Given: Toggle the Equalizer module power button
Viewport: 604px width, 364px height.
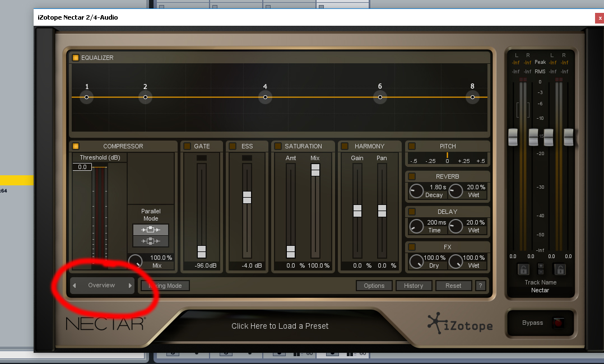Looking at the screenshot, I should 76,58.
